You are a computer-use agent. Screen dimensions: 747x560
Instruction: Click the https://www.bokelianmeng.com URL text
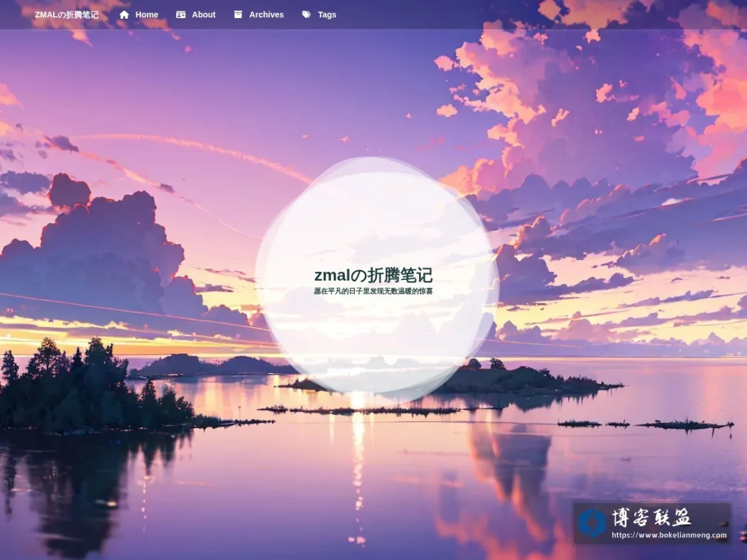click(x=669, y=535)
